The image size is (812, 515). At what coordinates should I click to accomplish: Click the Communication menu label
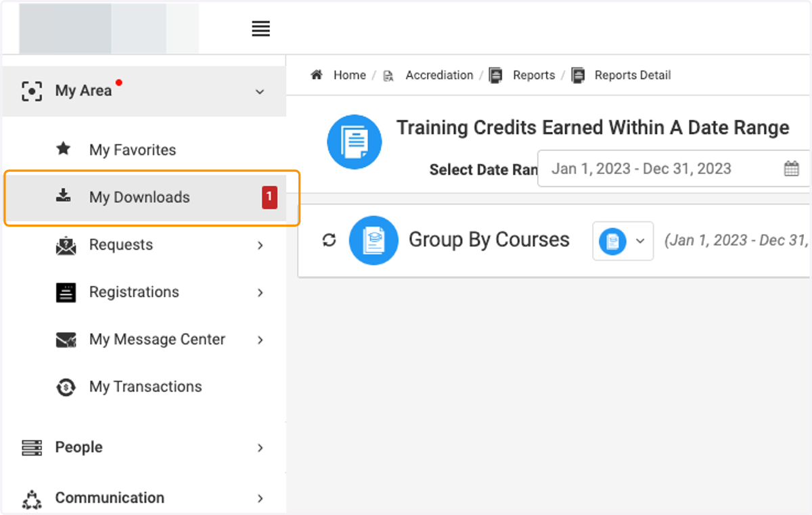110,498
